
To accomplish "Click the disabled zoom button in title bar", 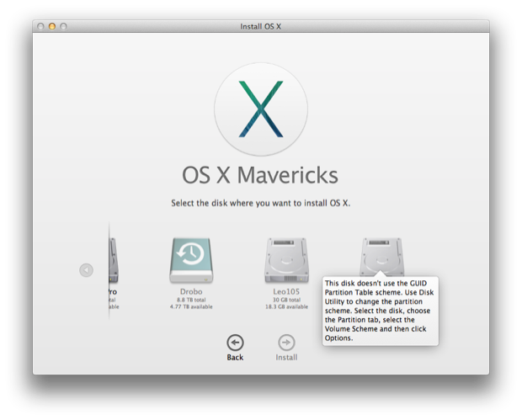I will click(x=63, y=26).
